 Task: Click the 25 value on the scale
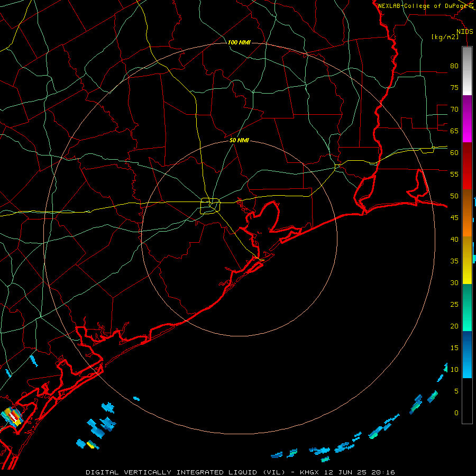point(454,304)
